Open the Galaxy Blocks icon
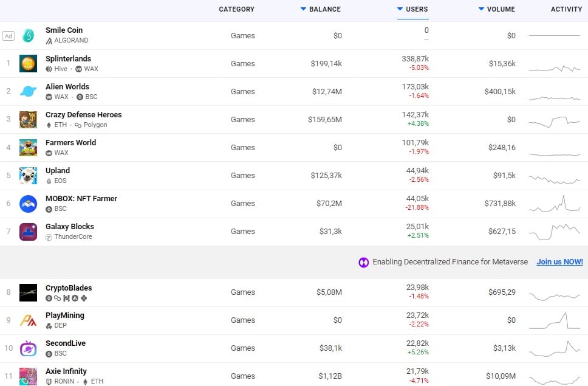 pyautogui.click(x=28, y=232)
